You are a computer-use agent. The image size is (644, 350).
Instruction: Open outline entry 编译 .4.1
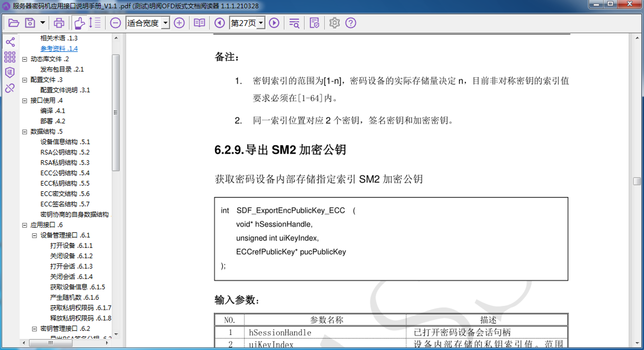[x=53, y=111]
